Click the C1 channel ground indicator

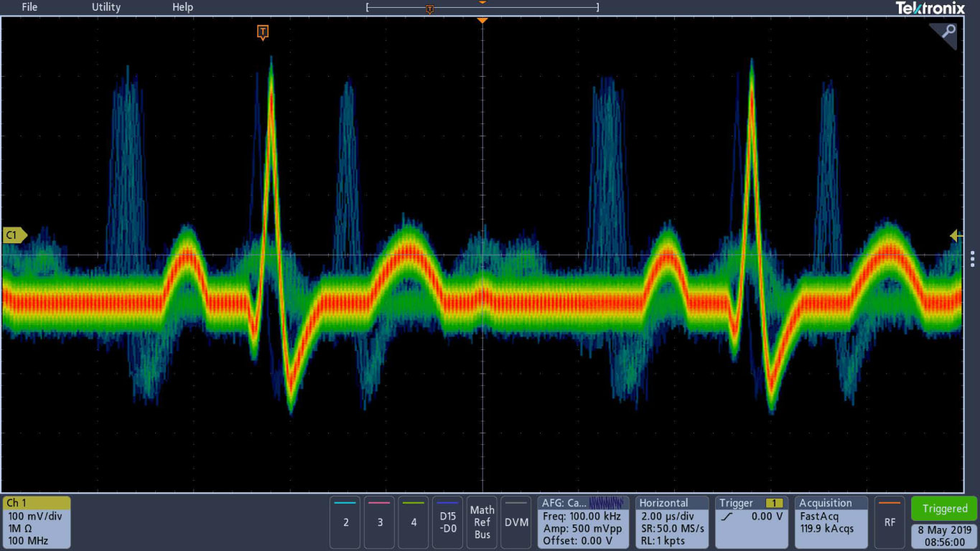click(x=15, y=235)
